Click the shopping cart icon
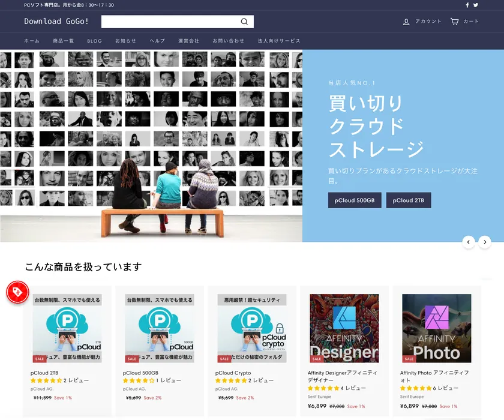 (455, 21)
